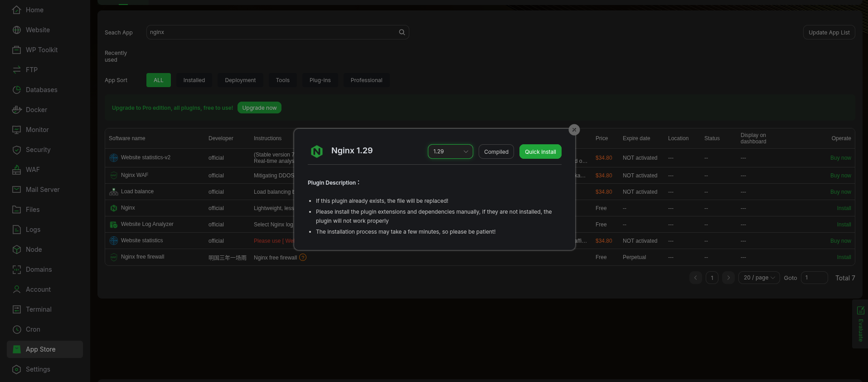Click the Terminal sidebar icon
The image size is (868, 382).
(17, 309)
